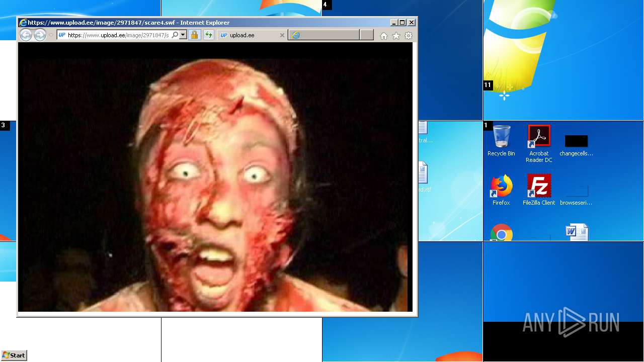Click the 'FileZilla Client' label text

[x=539, y=203]
